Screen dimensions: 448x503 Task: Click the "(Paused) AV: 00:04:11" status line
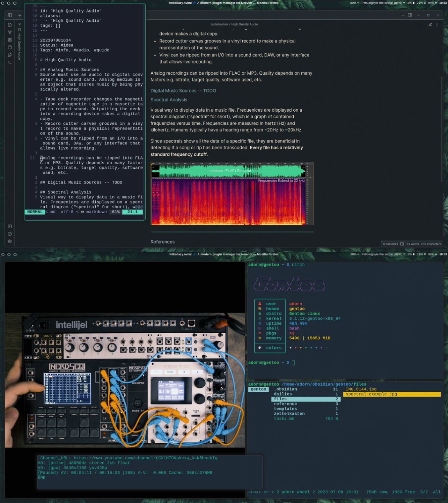click(125, 473)
